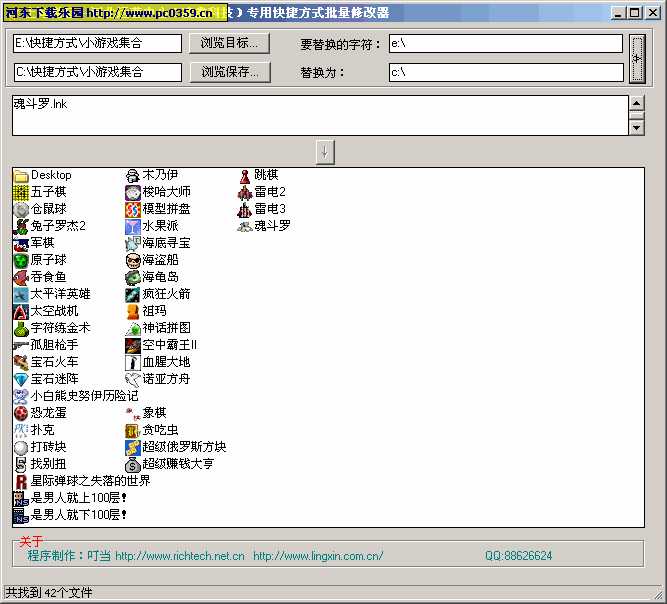Select the 宝石迷阵 diamond icon
The height and width of the screenshot is (604, 667).
tap(21, 379)
